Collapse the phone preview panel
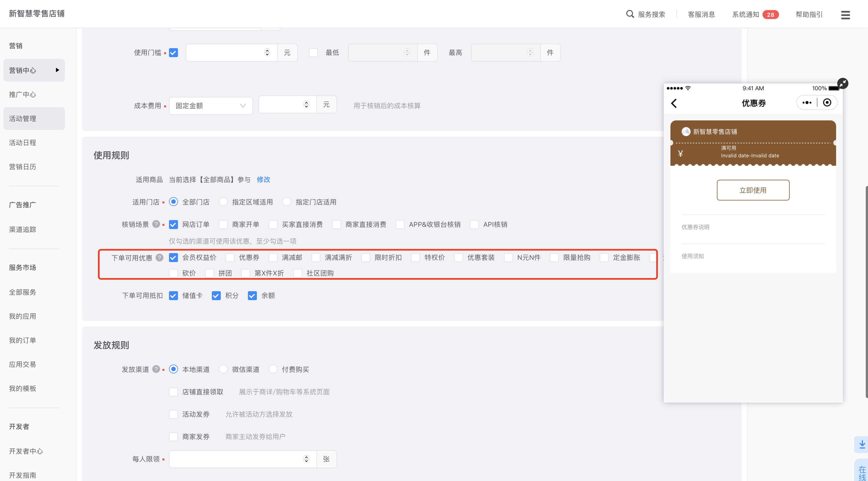Screen dimensions: 868x481 pos(842,83)
